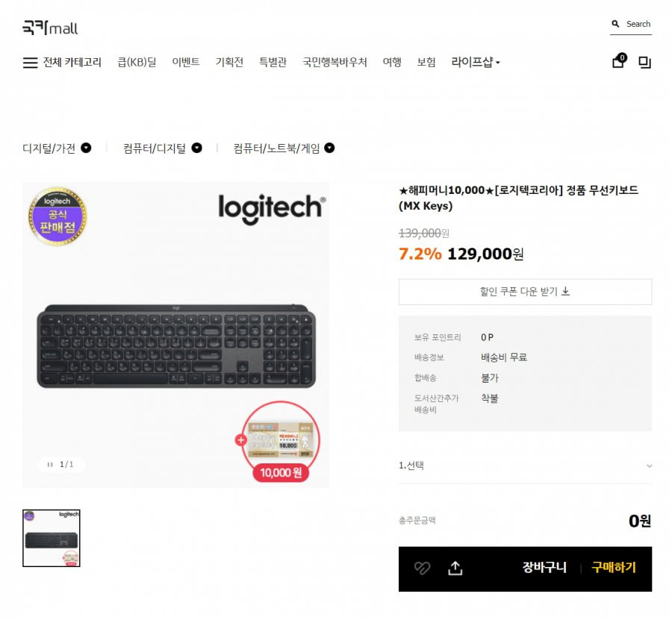This screenshot has height=620, width=672.
Task: Select the keyboard product thumbnail
Action: click(52, 538)
